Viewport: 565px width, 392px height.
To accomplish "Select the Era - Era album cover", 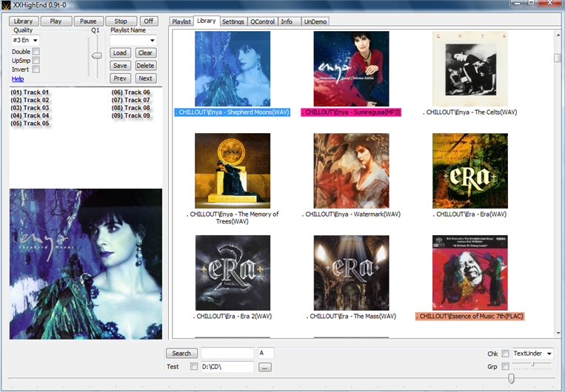I will click(x=470, y=171).
